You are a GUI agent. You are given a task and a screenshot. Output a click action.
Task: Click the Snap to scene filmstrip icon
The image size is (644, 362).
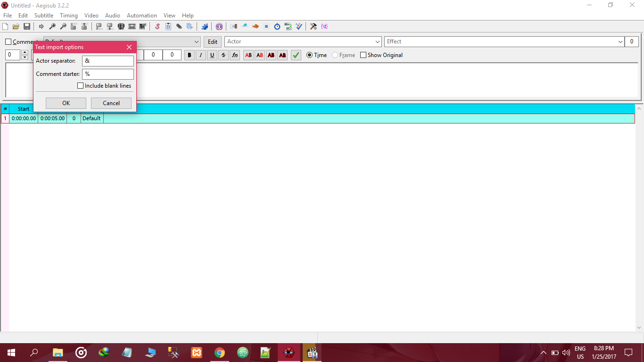coord(132,26)
